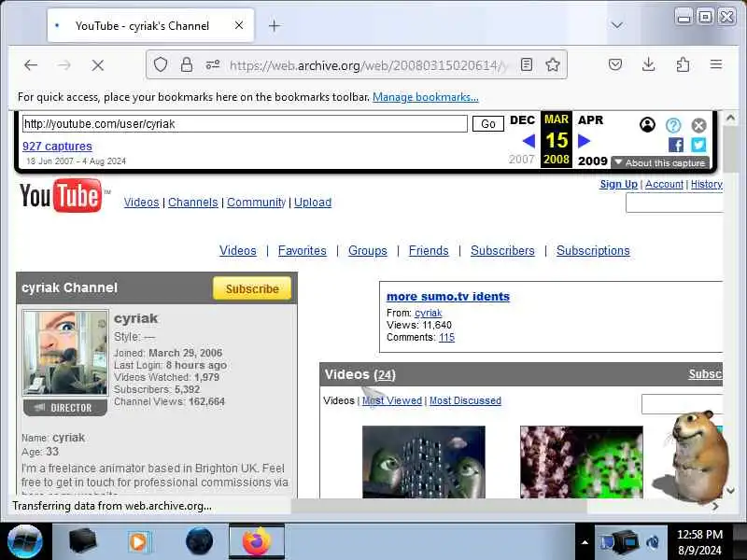Open the extensions puzzle icon
This screenshot has height=560, width=747.
(x=683, y=64)
